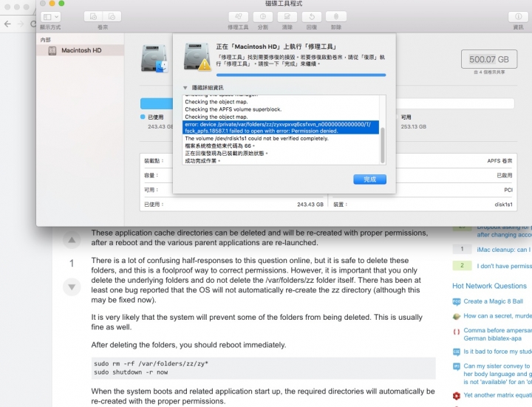This screenshot has width=532, height=407.
Task: Click the 'sudo shutdown -r now' code line
Action: (x=131, y=372)
